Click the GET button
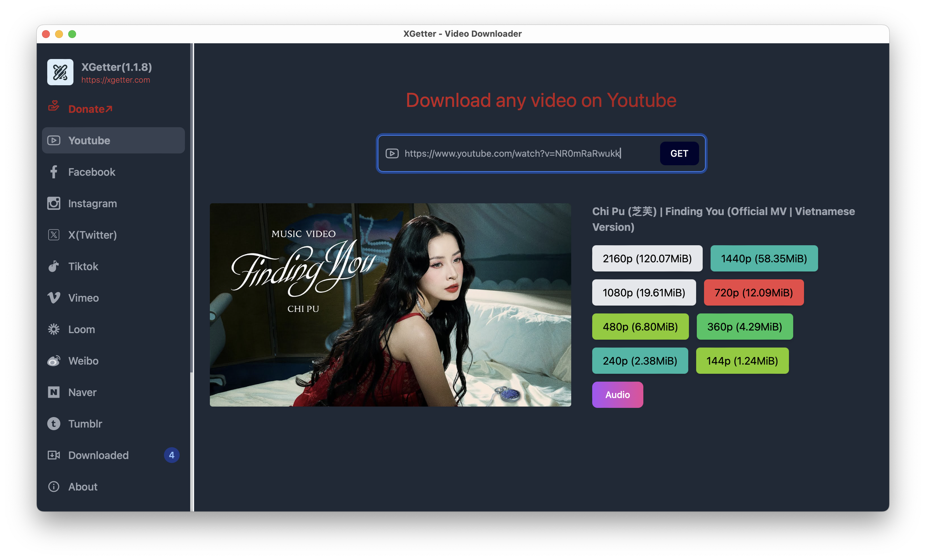The height and width of the screenshot is (560, 926). click(x=679, y=153)
